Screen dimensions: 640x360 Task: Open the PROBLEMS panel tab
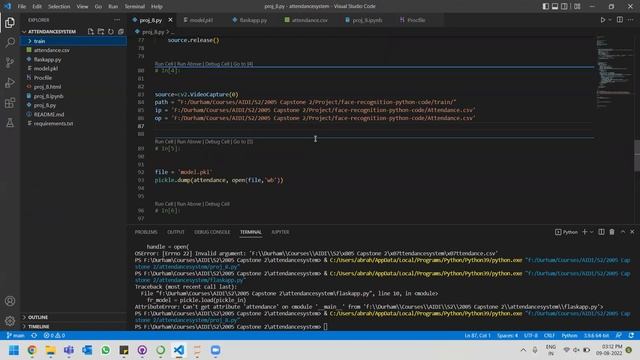[x=146, y=232]
